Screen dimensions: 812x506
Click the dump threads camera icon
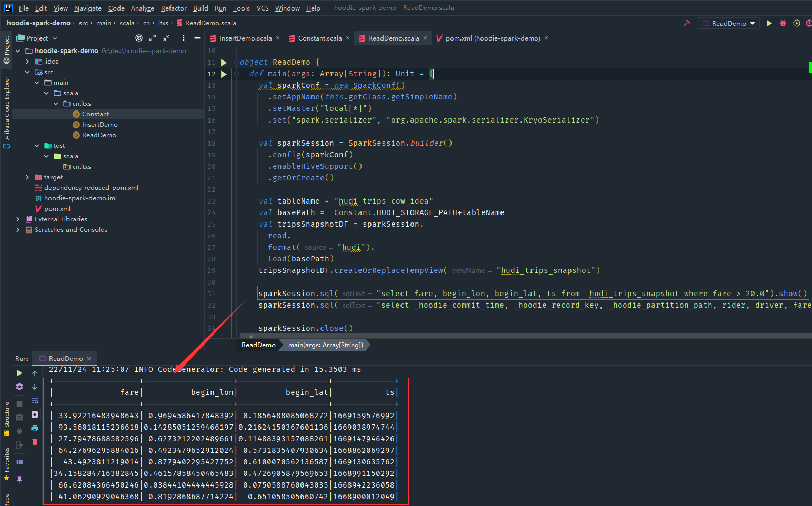point(19,418)
